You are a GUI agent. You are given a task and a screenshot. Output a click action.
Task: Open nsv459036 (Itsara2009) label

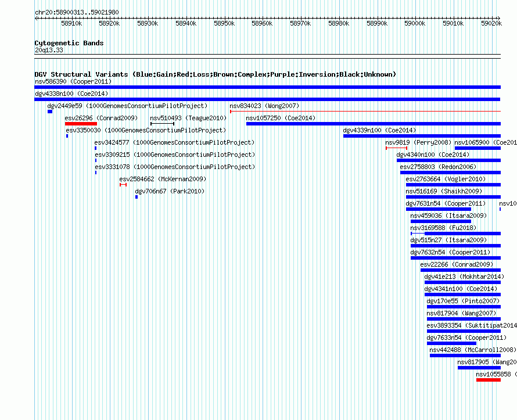point(448,216)
